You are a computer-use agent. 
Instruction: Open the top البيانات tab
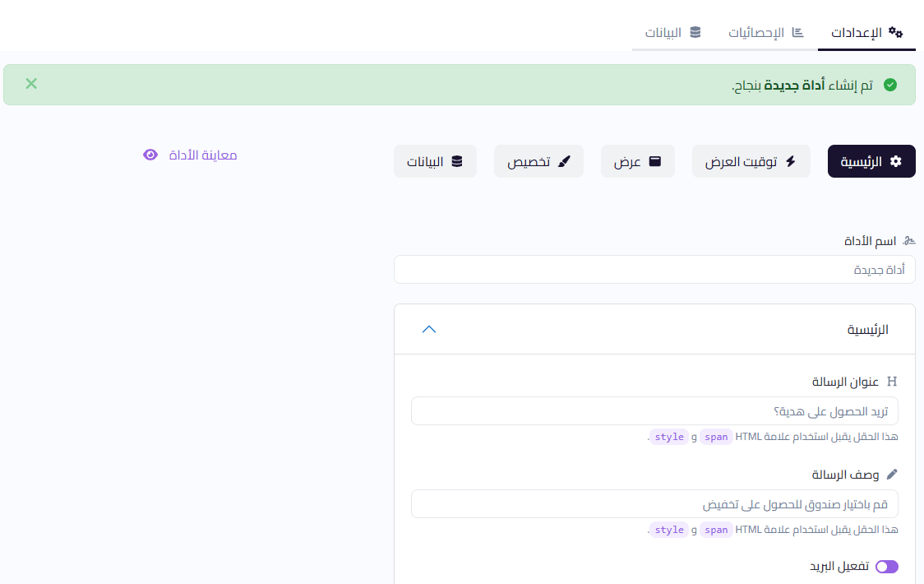673,32
